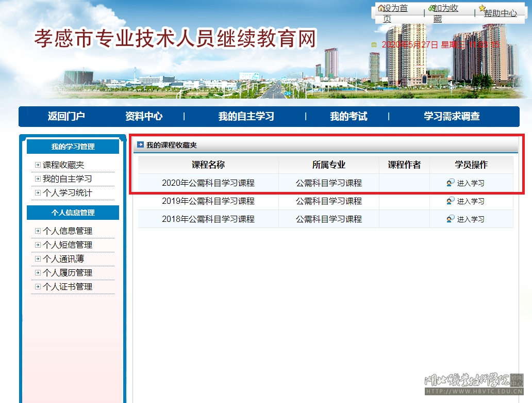Click 进入学习 icon for the 2019 course
The width and height of the screenshot is (532, 403).
coord(451,201)
